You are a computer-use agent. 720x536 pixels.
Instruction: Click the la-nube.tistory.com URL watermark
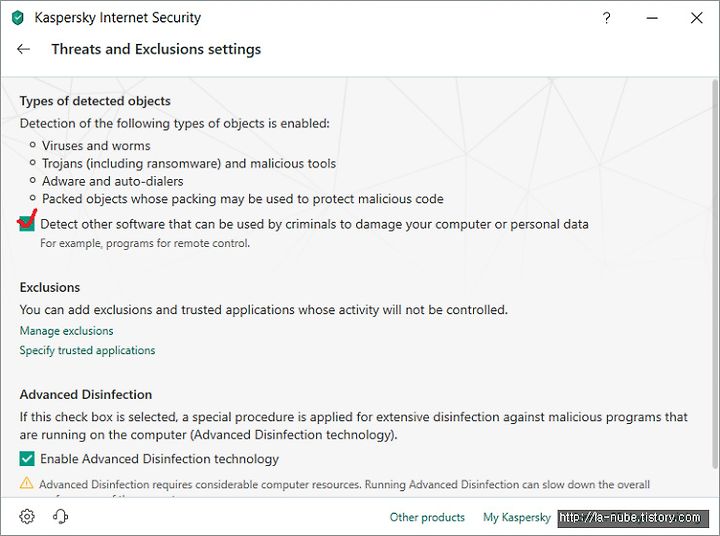pyautogui.click(x=633, y=518)
